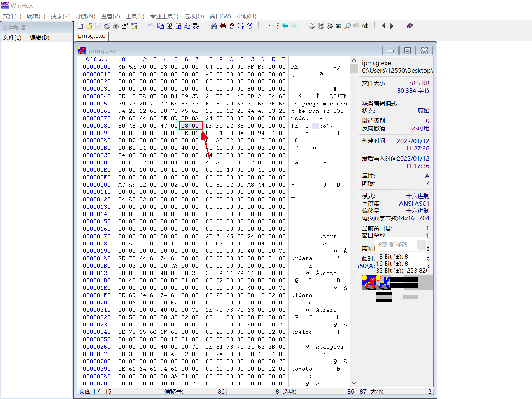The height and width of the screenshot is (399, 532).
Task: Open the 编辑(E) menu
Action: [36, 16]
